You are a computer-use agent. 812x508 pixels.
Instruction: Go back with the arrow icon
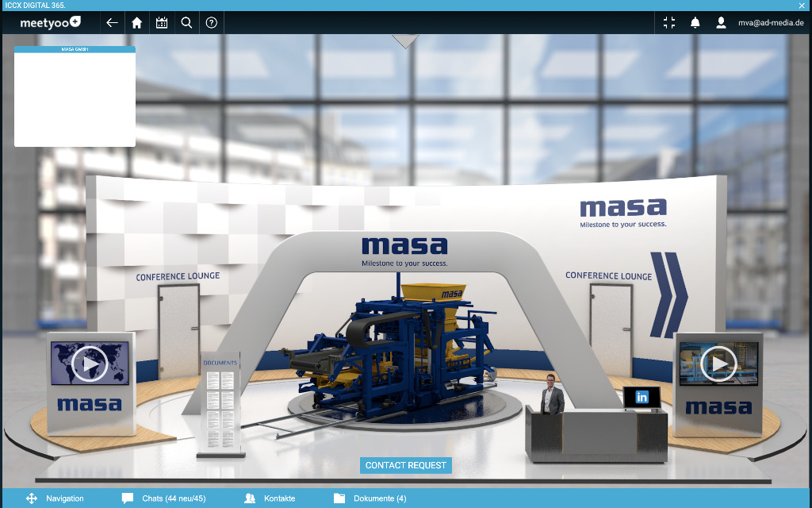(x=112, y=23)
